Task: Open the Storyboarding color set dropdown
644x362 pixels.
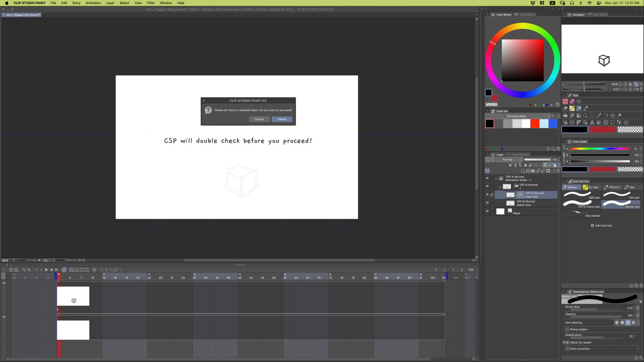Action: pyautogui.click(x=518, y=116)
